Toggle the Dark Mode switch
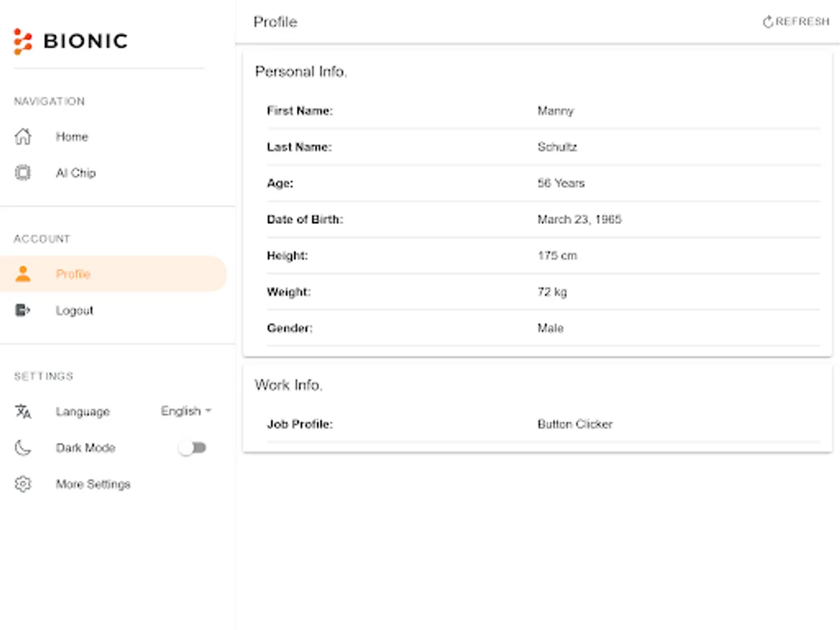Viewport: 840px width, 630px height. pos(192,448)
